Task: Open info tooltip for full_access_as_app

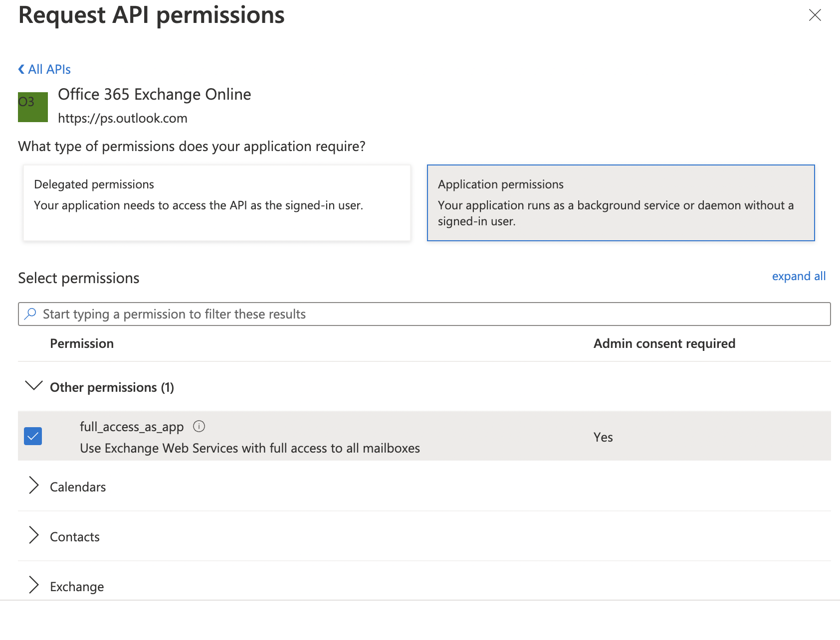Action: (x=199, y=426)
